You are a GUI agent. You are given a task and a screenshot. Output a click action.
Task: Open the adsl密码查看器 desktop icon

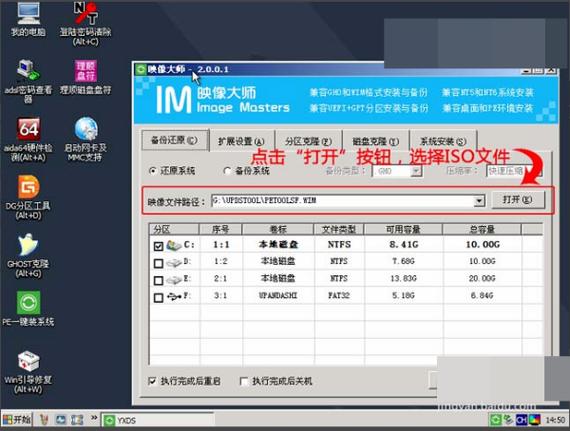[x=28, y=81]
